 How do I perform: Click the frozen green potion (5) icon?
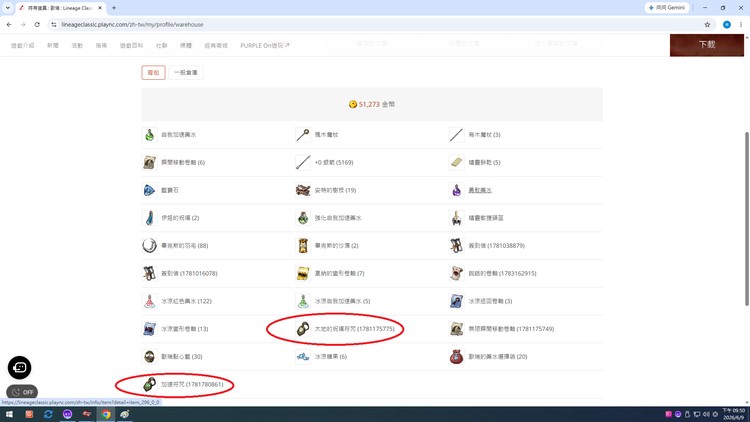point(303,301)
